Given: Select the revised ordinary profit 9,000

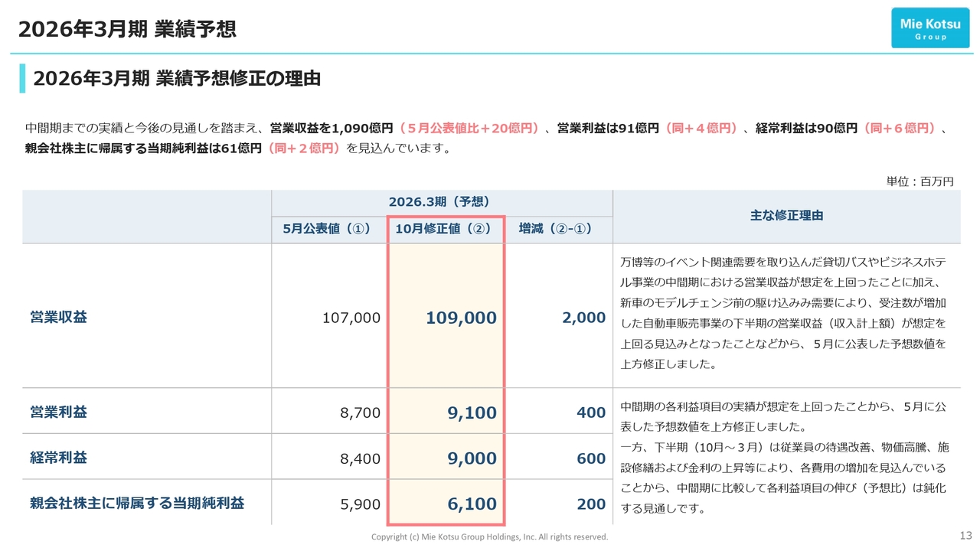Looking at the screenshot, I should point(472,458).
